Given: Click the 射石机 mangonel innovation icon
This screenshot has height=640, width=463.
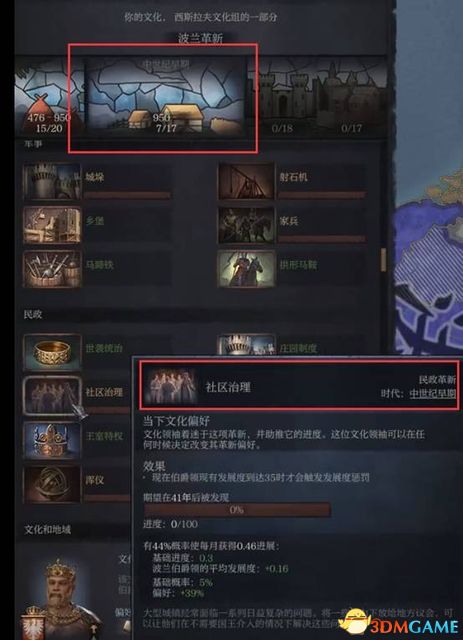Looking at the screenshot, I should click(246, 181).
